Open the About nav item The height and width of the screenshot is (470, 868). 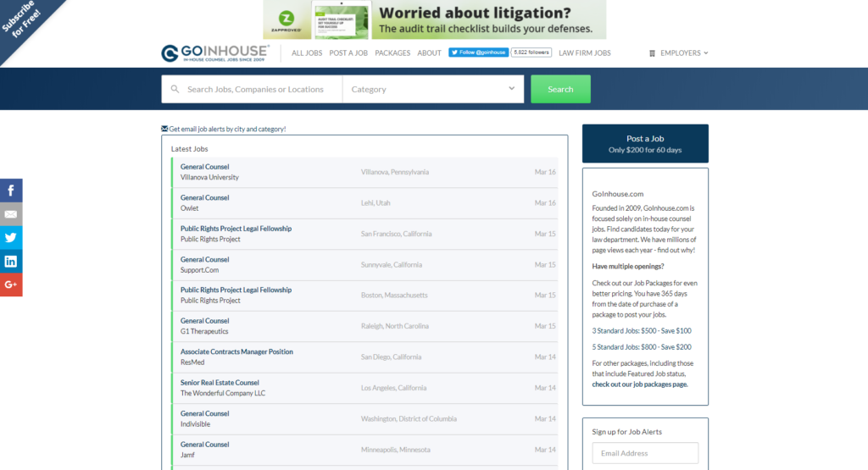pyautogui.click(x=429, y=53)
